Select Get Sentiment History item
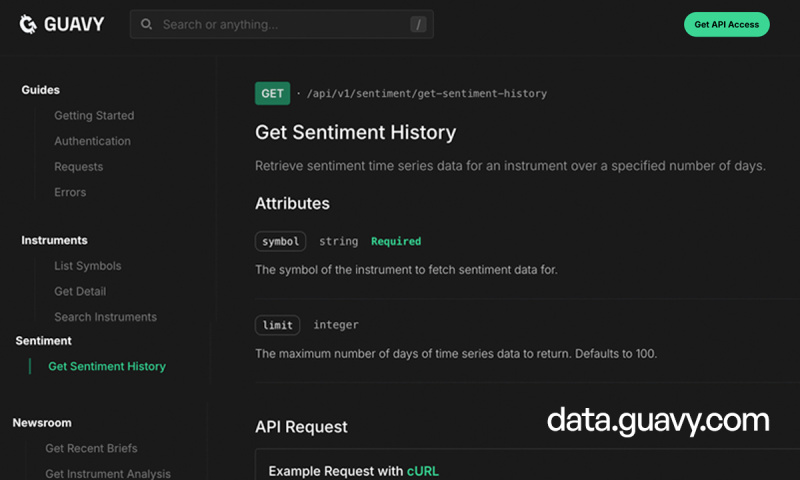 point(107,366)
